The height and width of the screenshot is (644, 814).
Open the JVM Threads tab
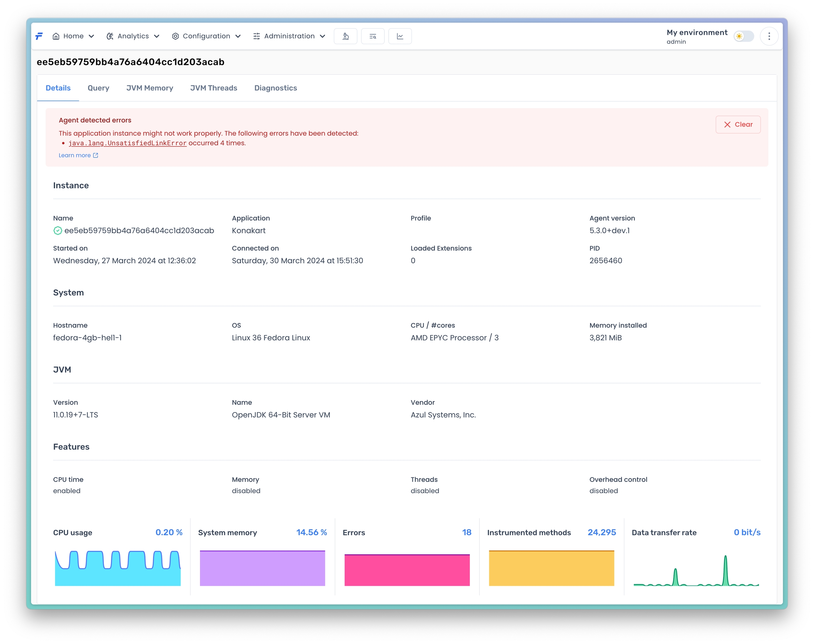(213, 88)
